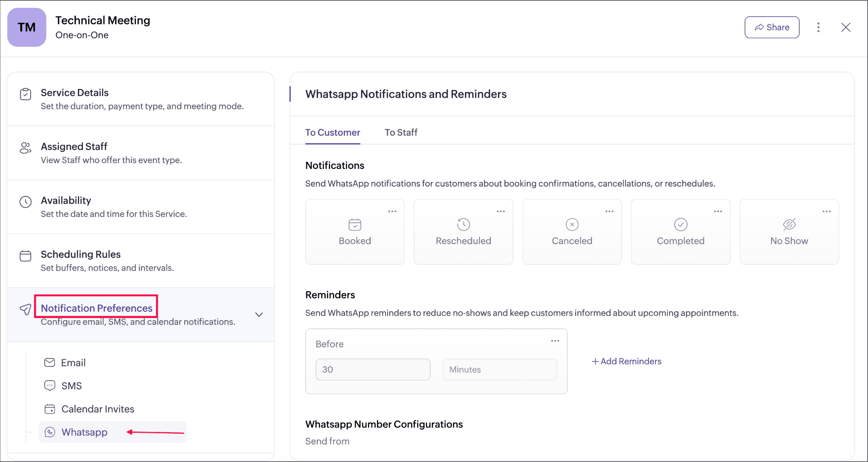Click the Booked calendar notification icon
868x462 pixels.
[355, 224]
